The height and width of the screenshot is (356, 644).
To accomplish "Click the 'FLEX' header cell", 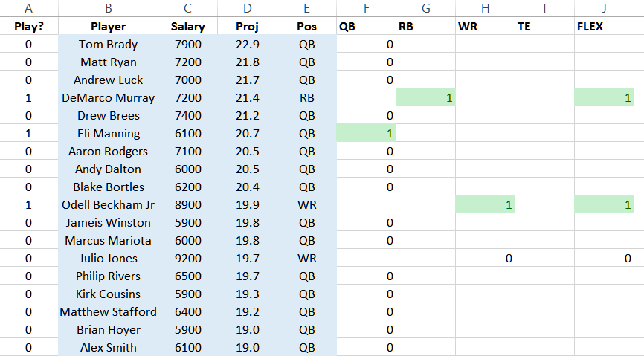I will pyautogui.click(x=604, y=26).
